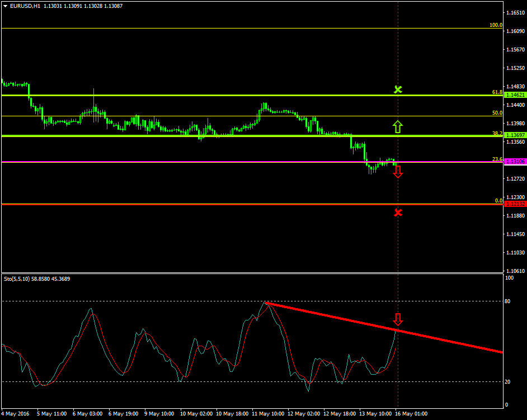Select the 100.0 Fibonacci level label
The width and height of the screenshot is (527, 420).
coord(496,25)
